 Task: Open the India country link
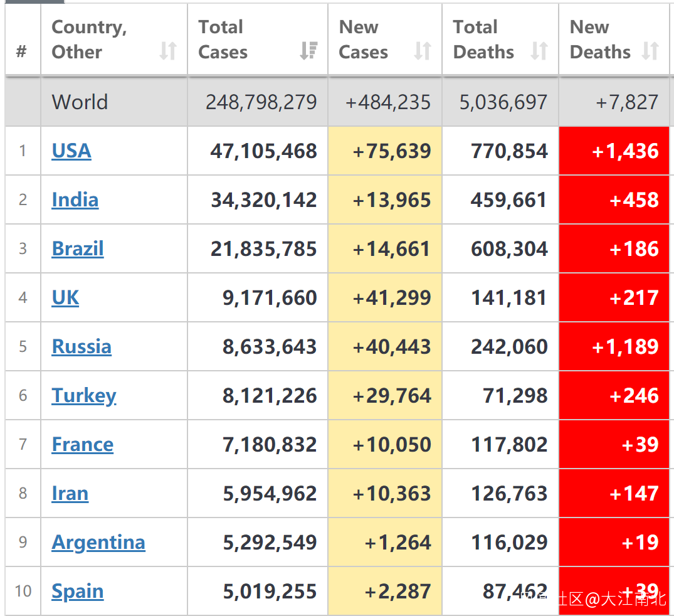(75, 200)
